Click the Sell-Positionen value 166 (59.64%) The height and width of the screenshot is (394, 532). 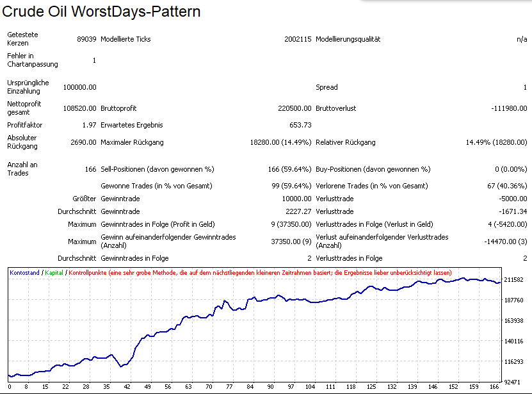point(289,169)
